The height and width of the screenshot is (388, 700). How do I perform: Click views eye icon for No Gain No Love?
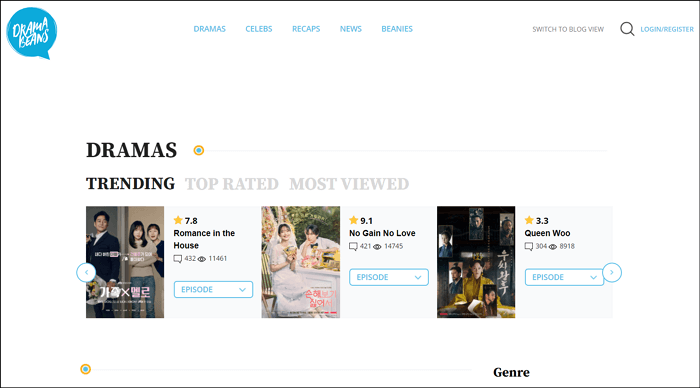[x=377, y=246]
